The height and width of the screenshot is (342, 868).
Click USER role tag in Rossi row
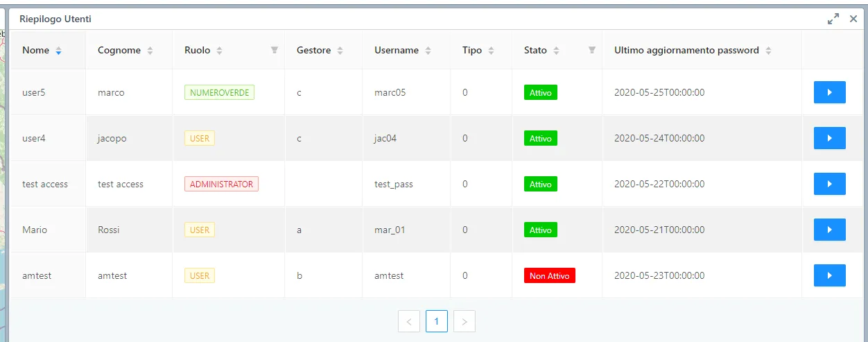tap(200, 230)
